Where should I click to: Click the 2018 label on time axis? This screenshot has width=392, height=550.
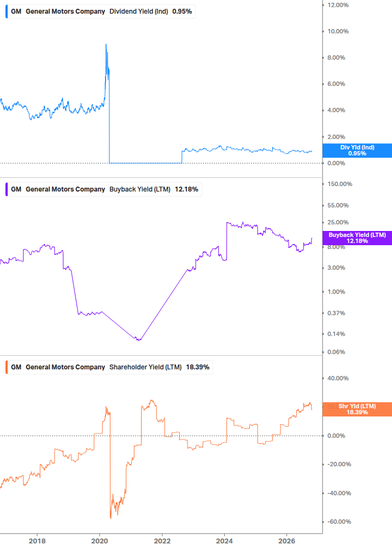point(37,541)
